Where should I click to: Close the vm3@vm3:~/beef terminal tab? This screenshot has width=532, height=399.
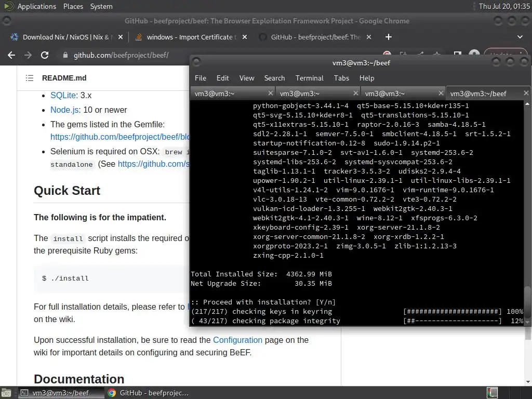tap(526, 93)
